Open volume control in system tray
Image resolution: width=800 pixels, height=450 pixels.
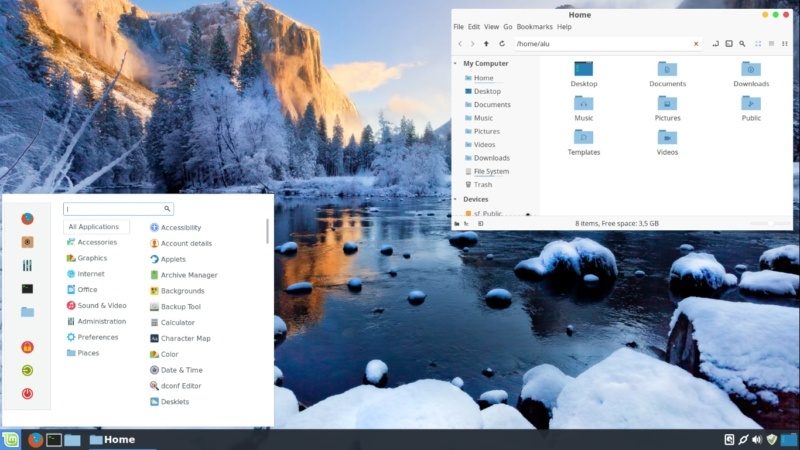tap(757, 439)
